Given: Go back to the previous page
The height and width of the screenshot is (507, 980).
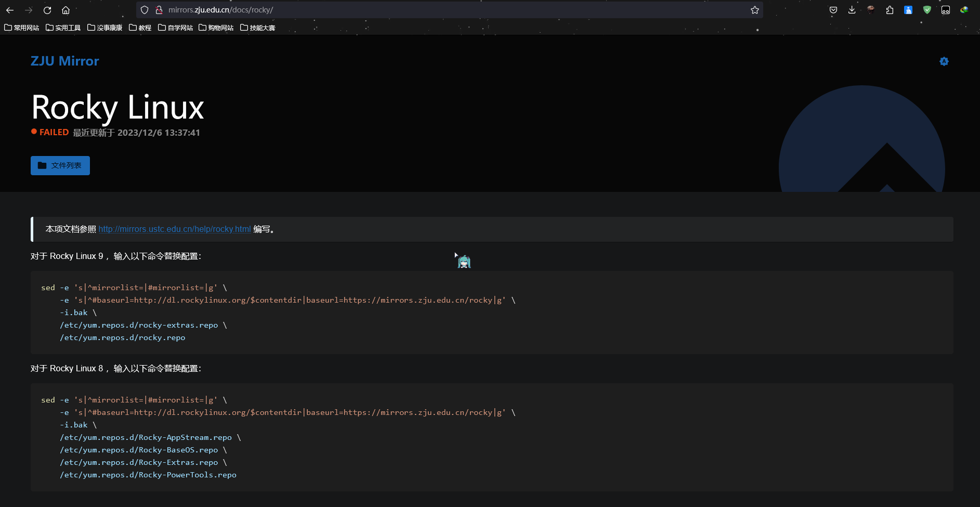Looking at the screenshot, I should click(x=10, y=10).
